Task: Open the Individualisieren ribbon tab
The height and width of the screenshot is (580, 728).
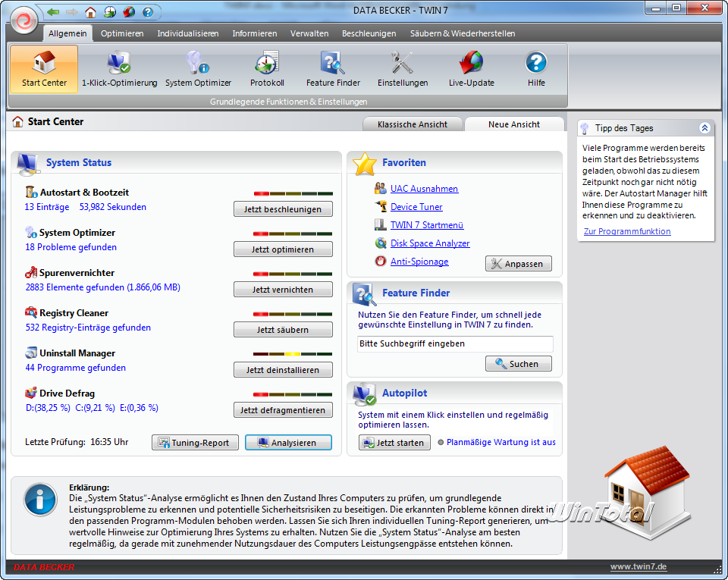Action: point(188,33)
